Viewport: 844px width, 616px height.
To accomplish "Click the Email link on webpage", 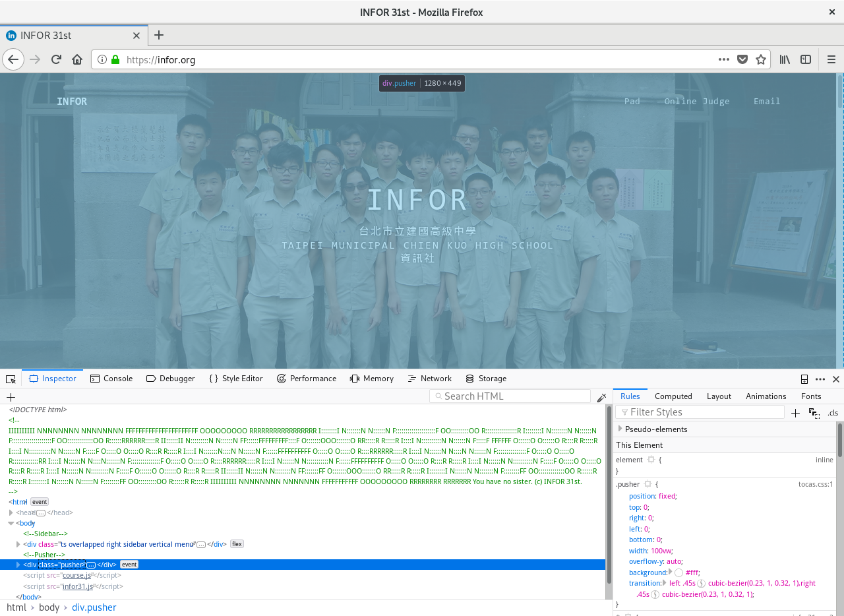I will point(767,101).
